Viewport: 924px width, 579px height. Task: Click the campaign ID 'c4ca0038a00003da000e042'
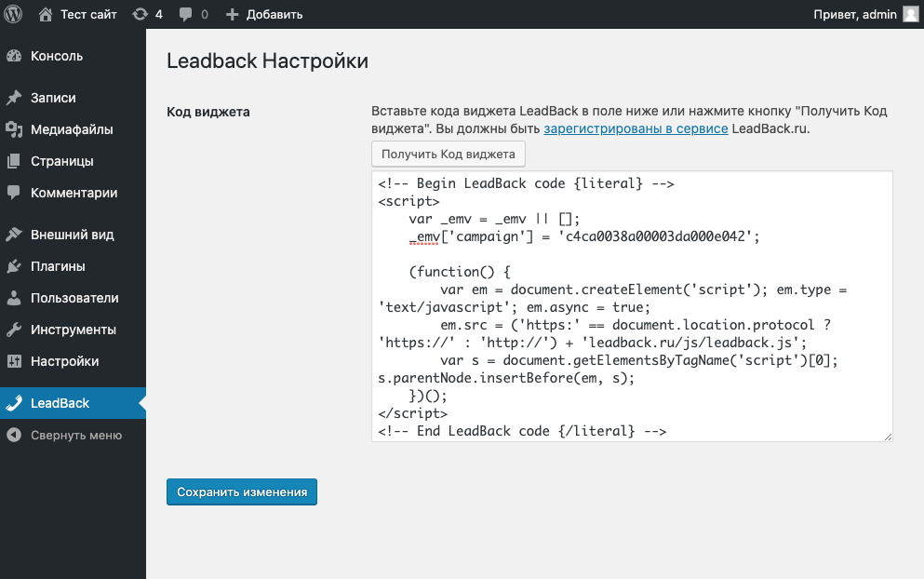click(655, 236)
